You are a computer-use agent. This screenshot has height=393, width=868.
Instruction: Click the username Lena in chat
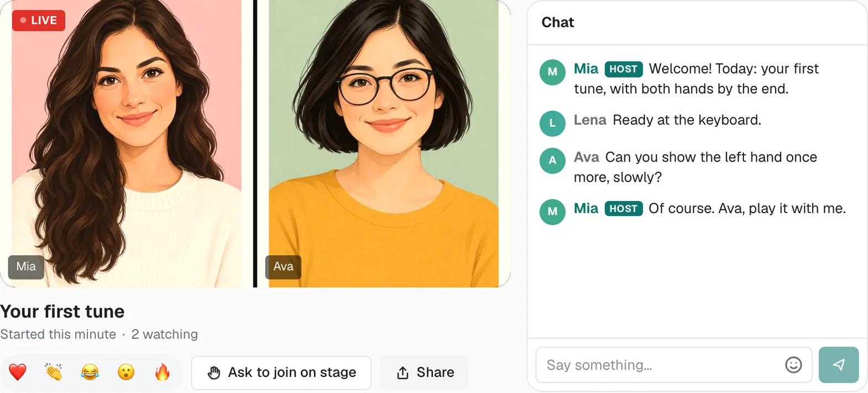click(590, 120)
